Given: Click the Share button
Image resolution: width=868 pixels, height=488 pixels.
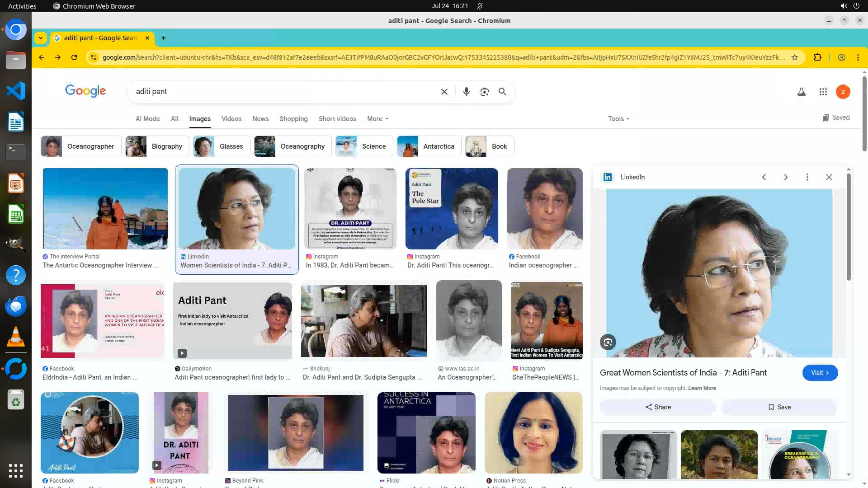Looking at the screenshot, I should tap(658, 407).
